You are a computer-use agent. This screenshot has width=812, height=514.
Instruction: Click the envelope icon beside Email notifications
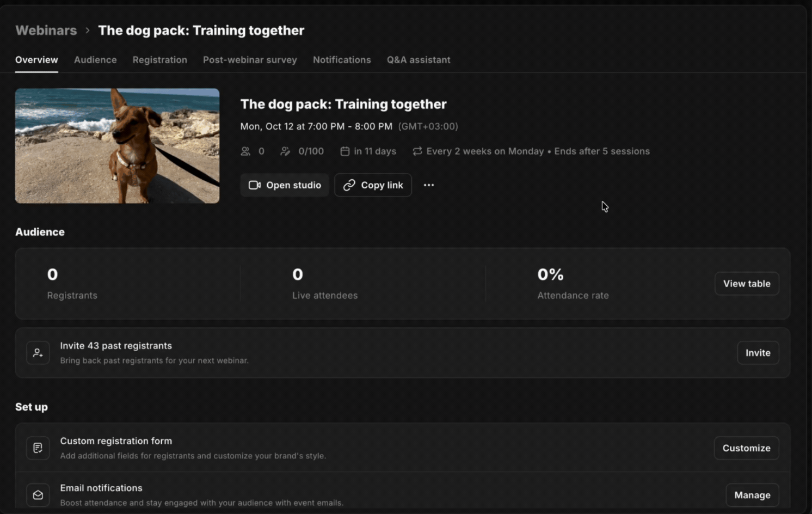click(38, 495)
